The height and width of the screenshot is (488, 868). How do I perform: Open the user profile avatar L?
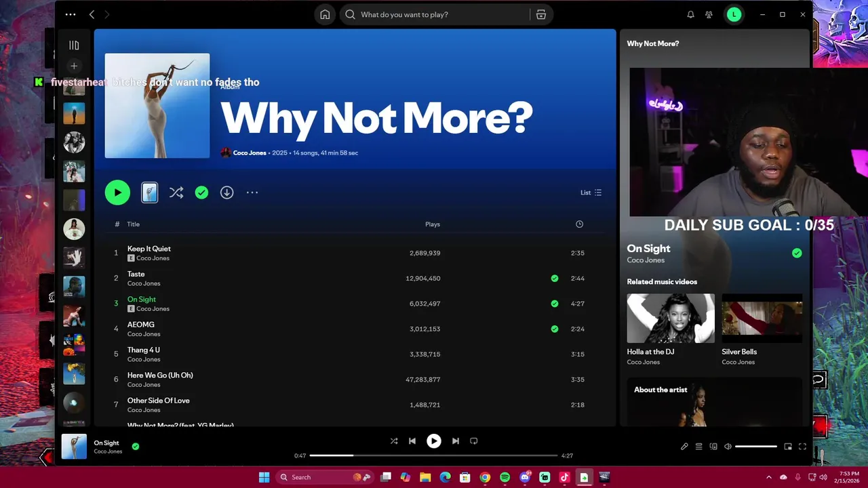(x=734, y=14)
